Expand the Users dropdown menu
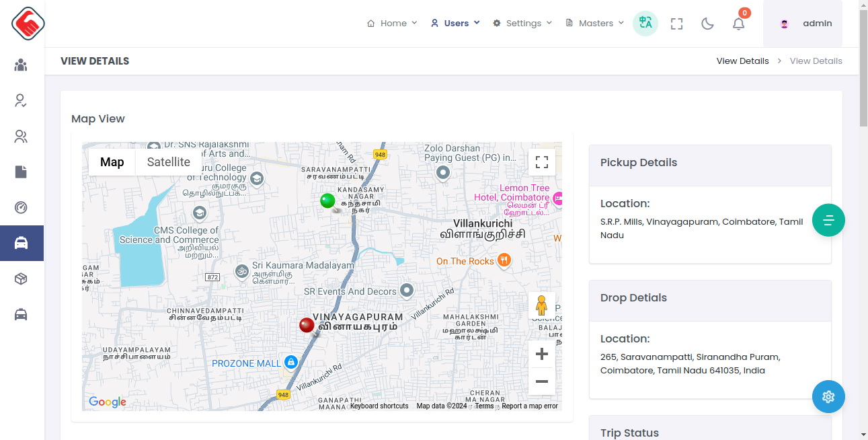Screen dimensions: 868x440 [x=455, y=24]
